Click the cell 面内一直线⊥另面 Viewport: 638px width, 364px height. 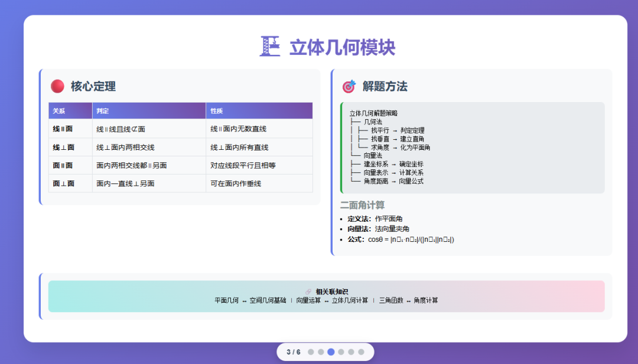[149, 183]
